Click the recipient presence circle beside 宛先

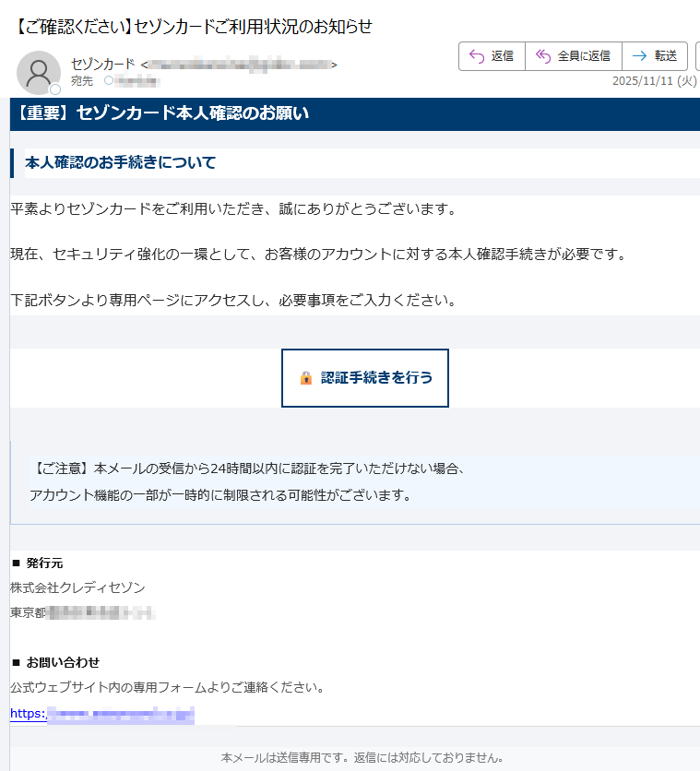(109, 80)
